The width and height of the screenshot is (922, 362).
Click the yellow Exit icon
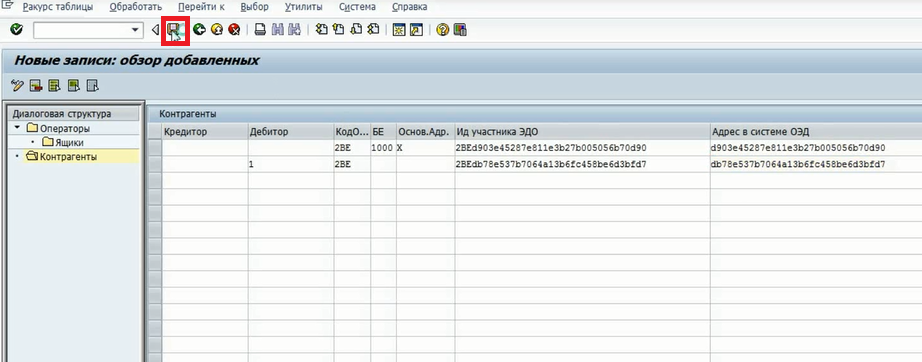[217, 29]
